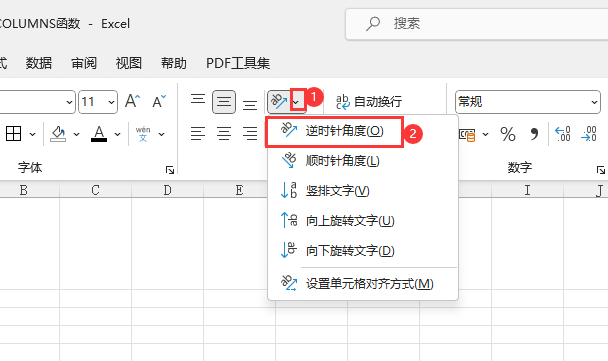Expand fill color dropdown arrow
The image size is (608, 361).
click(76, 134)
